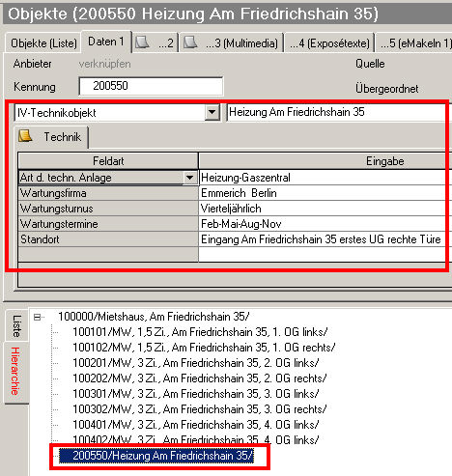Open the ...5 (eMakeln 1) tab
Viewport: 452px width, 476px height.
coord(414,42)
